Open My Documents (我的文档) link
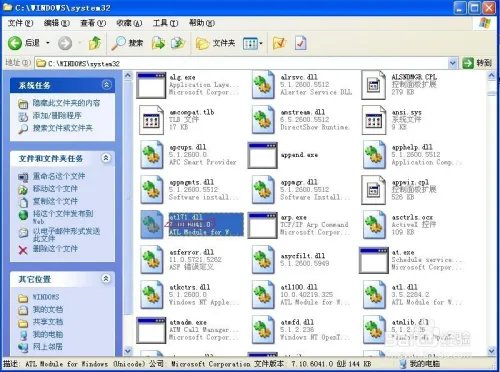Screen dimensions: 500x372 pyautogui.click(x=47, y=310)
